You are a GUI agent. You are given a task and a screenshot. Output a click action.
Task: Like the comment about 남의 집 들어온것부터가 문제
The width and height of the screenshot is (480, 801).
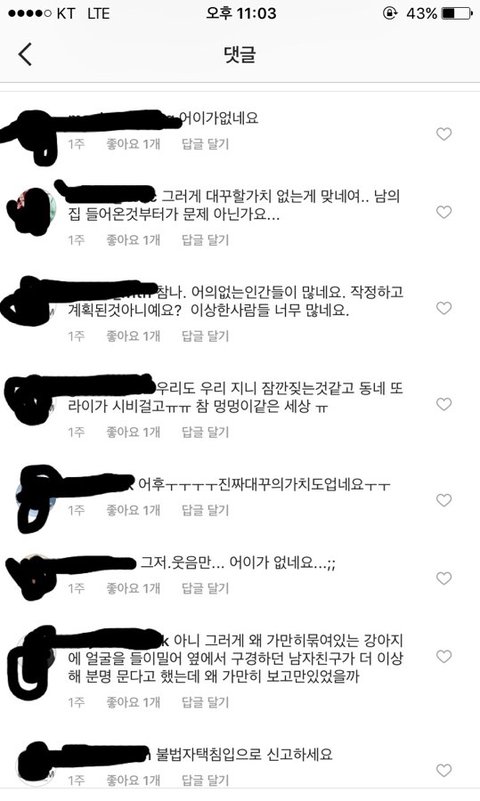444,212
